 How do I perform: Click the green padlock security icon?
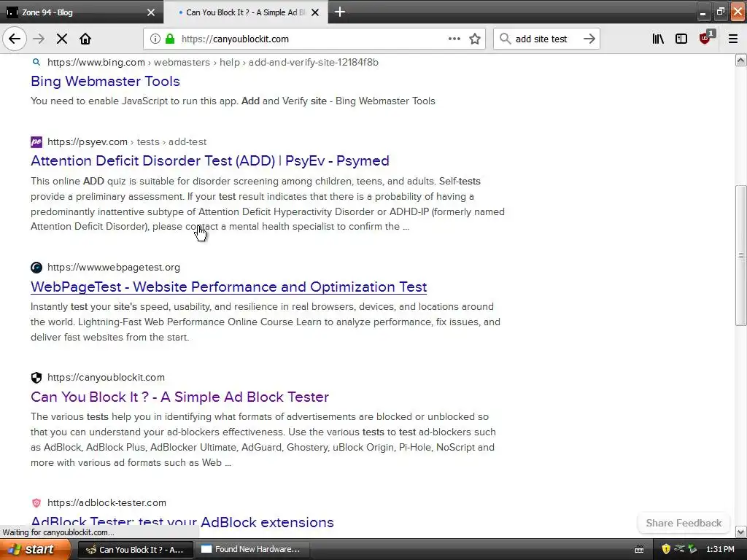coord(169,39)
